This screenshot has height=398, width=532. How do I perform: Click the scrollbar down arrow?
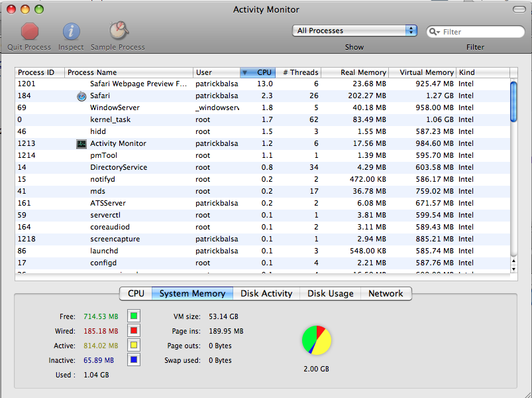513,269
